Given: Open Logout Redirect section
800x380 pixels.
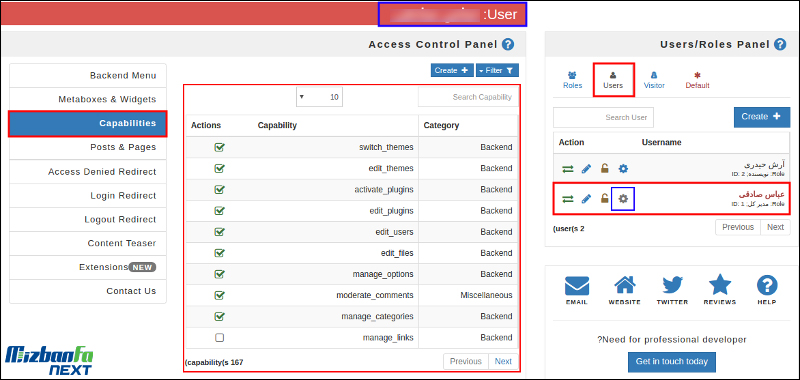Looking at the screenshot, I should [88, 220].
